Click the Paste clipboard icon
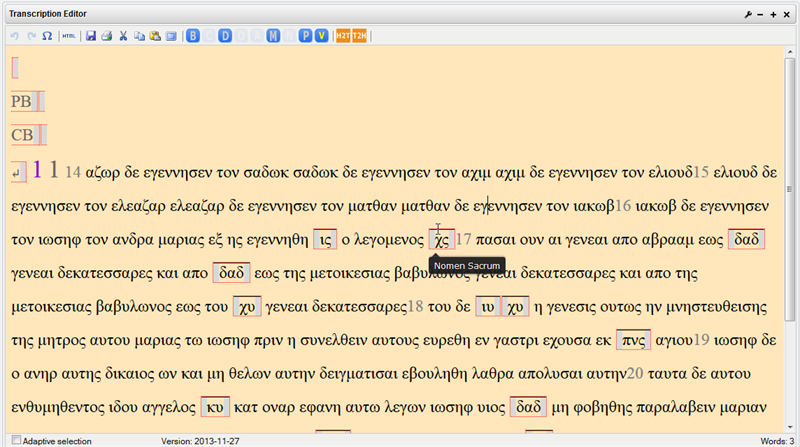800x447 pixels. 155,36
